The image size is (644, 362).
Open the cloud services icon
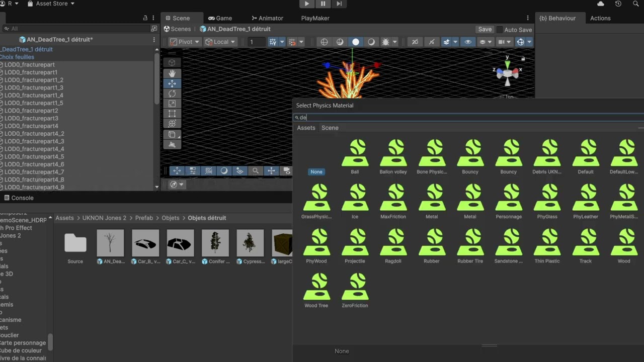click(x=601, y=4)
